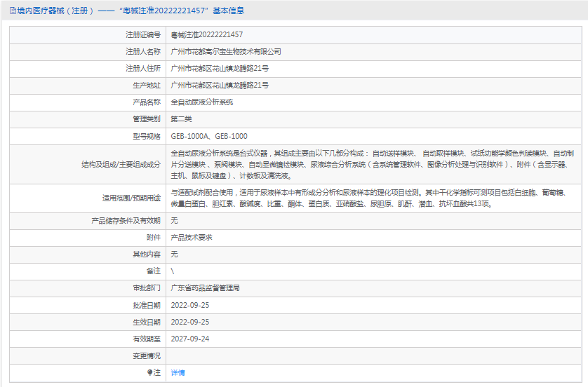The height and width of the screenshot is (387, 588).
Task: Click the 型号规格 label cell
Action: [88, 136]
